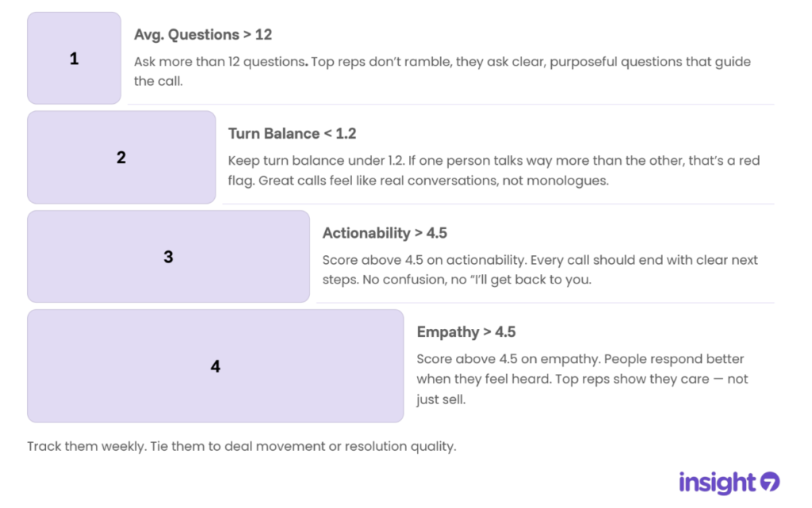Click the heading Avg. Questions > 12
This screenshot has width=812, height=508.
(203, 35)
